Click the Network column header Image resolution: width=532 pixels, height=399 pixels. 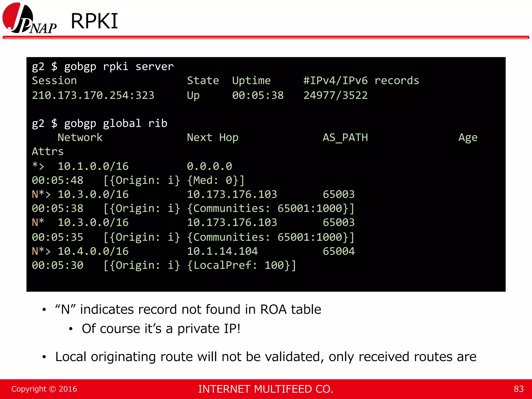[80, 137]
